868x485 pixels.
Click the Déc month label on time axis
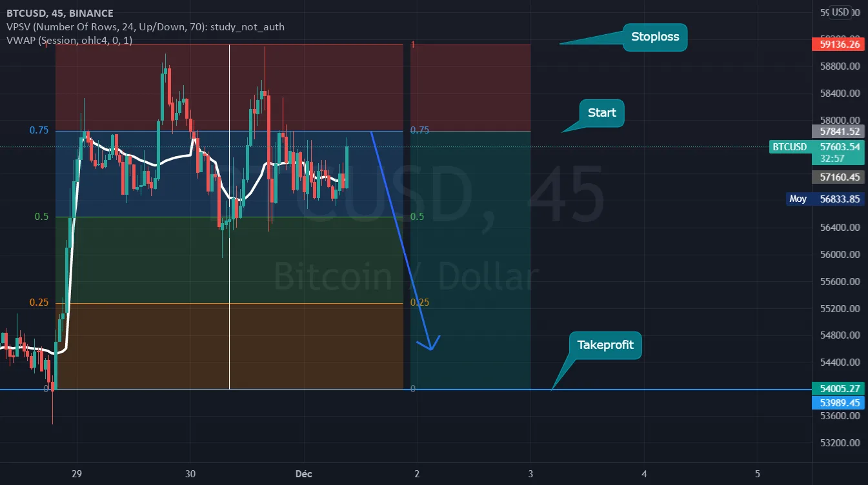coord(303,474)
